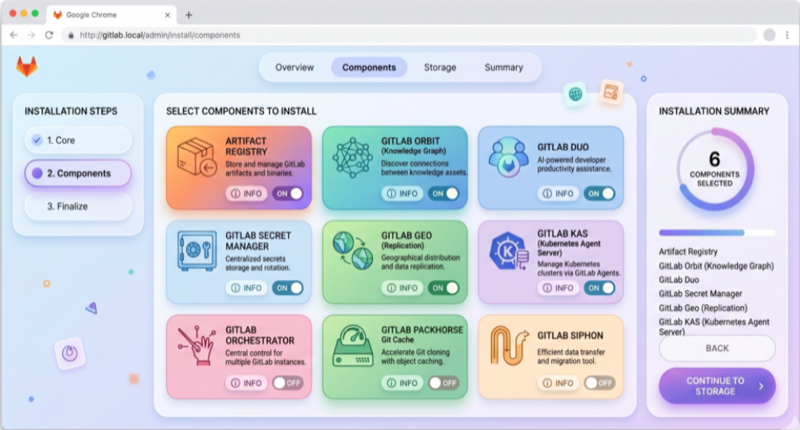800x430 pixels.
Task: Select the Google Chrome browser tab
Action: coord(112,15)
